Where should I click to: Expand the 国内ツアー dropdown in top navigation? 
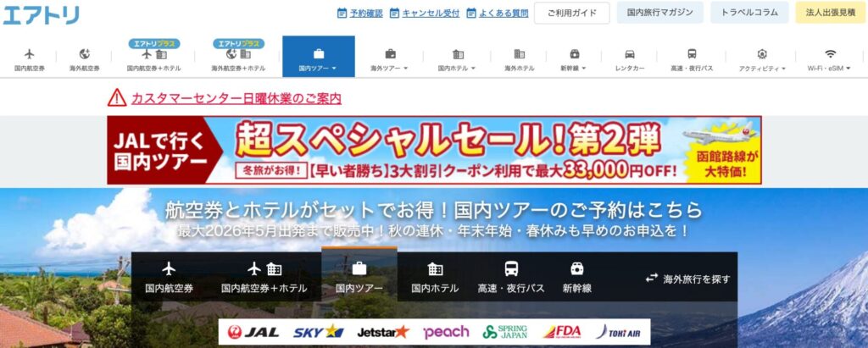pos(319,67)
